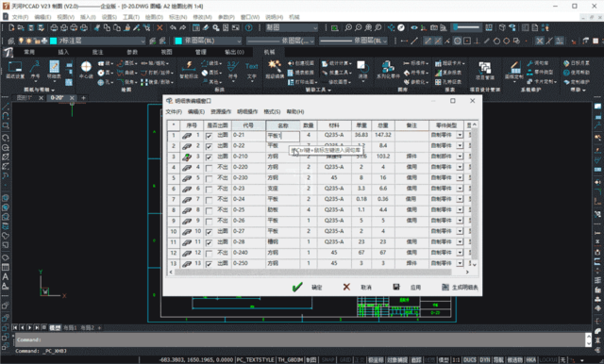Click the cyan 依图层 color swatch

tap(178, 41)
